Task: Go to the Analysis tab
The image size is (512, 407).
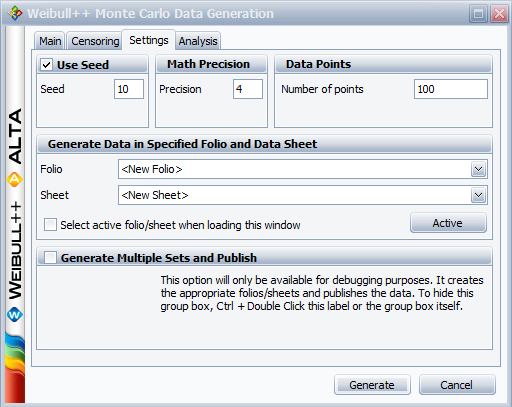Action: point(198,41)
